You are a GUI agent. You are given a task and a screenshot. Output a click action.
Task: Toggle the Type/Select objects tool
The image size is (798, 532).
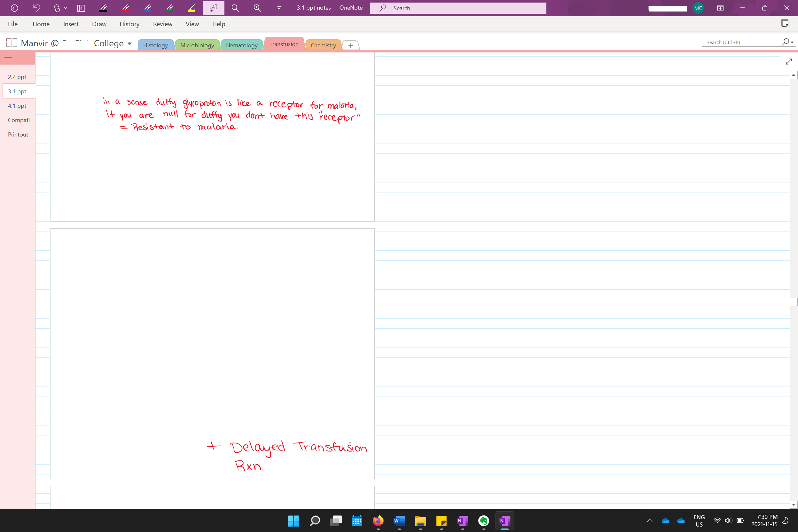coord(214,8)
